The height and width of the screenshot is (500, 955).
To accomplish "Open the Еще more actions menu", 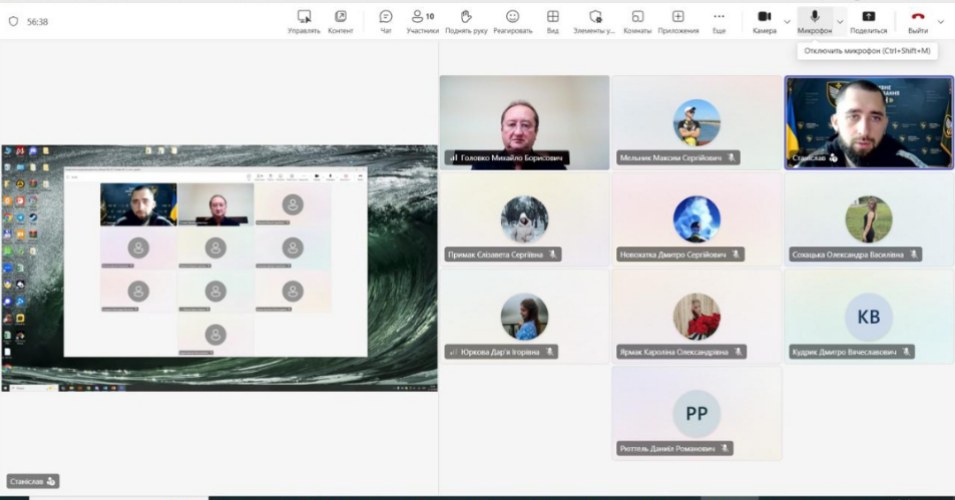I will (x=719, y=22).
